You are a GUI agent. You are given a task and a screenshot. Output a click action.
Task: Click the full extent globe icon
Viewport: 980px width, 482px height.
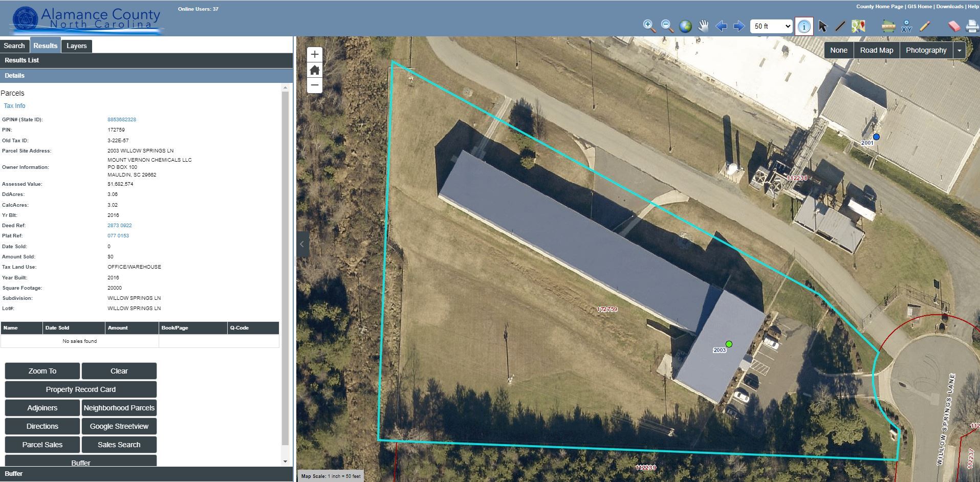pos(685,26)
